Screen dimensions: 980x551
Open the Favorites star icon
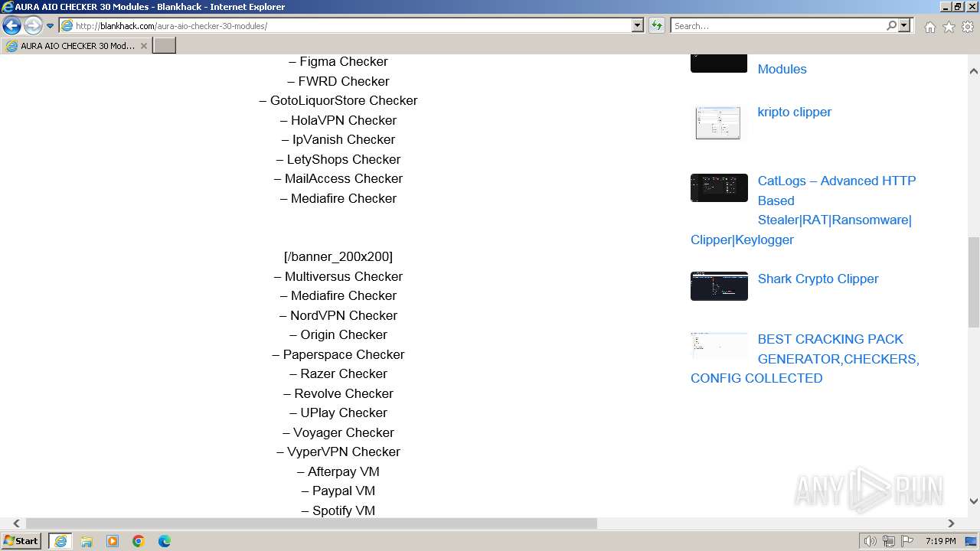[x=949, y=27]
